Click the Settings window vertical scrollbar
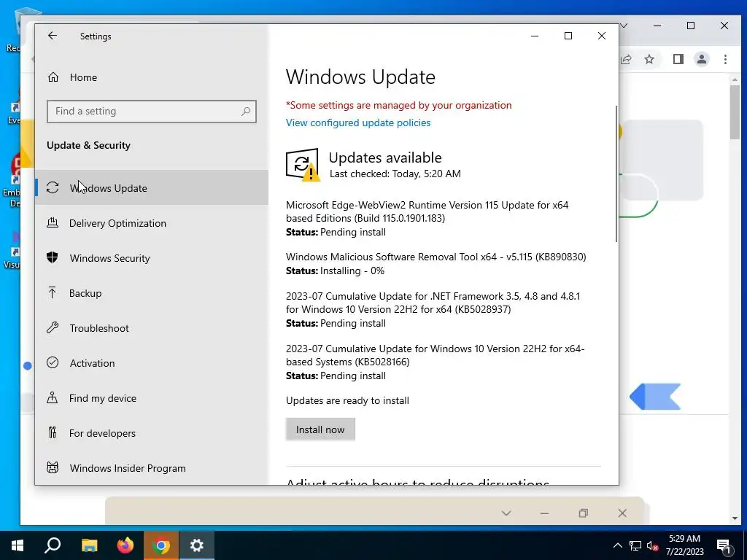Viewport: 747px width, 560px height. tap(616, 174)
